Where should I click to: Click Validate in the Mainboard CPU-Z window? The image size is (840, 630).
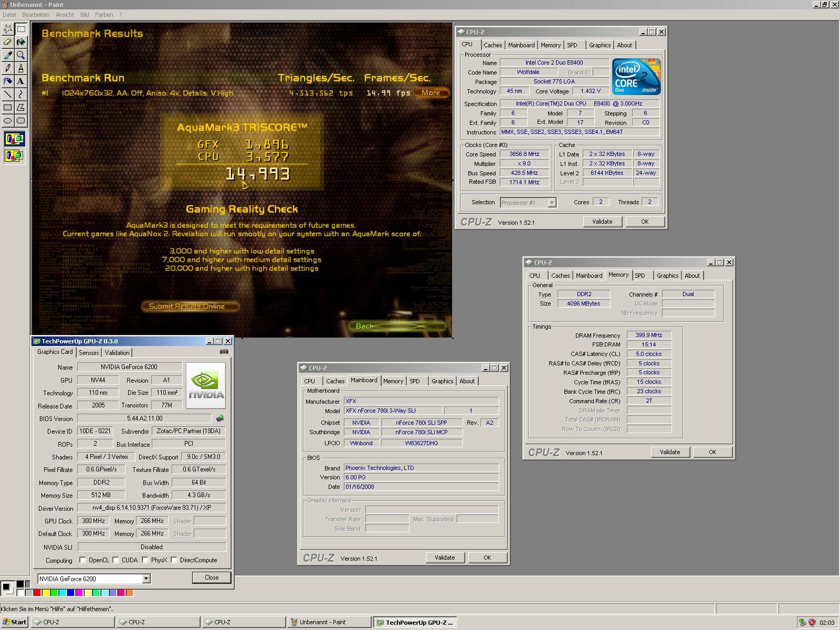click(x=445, y=558)
